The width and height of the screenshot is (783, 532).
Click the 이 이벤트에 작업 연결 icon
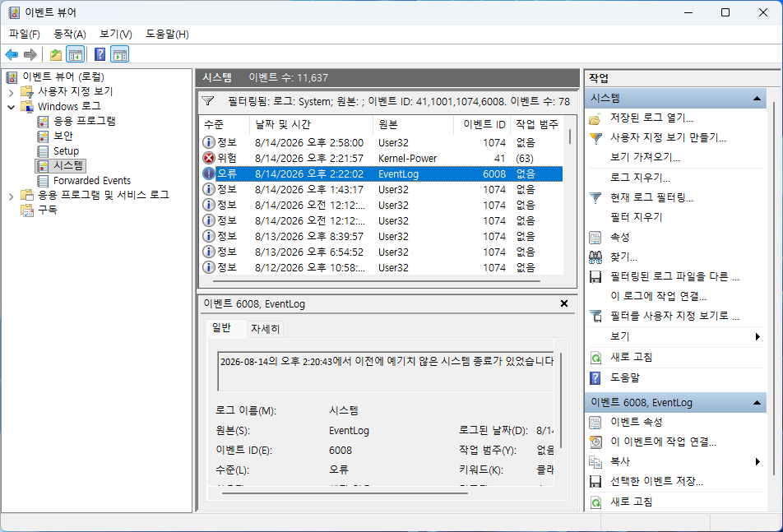pos(595,442)
